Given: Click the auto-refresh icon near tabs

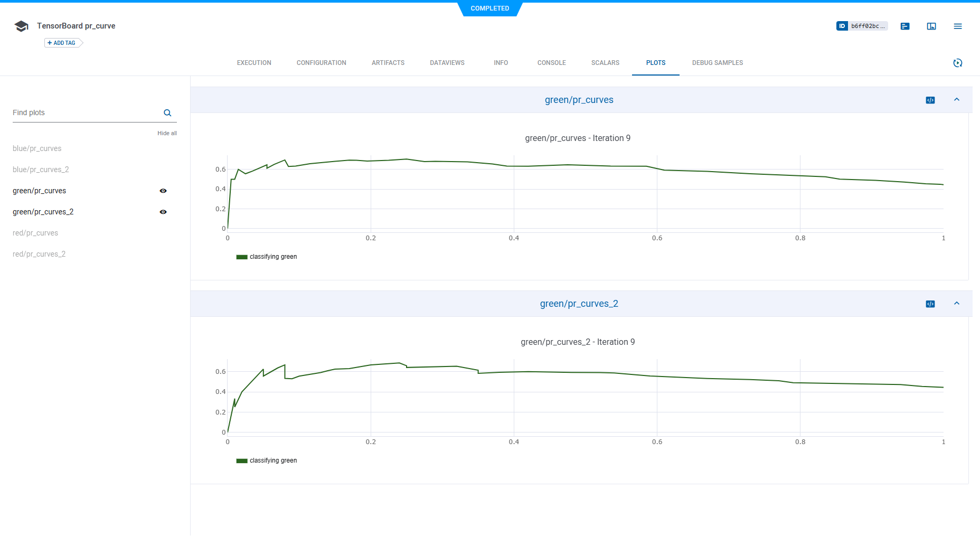Looking at the screenshot, I should pos(957,63).
